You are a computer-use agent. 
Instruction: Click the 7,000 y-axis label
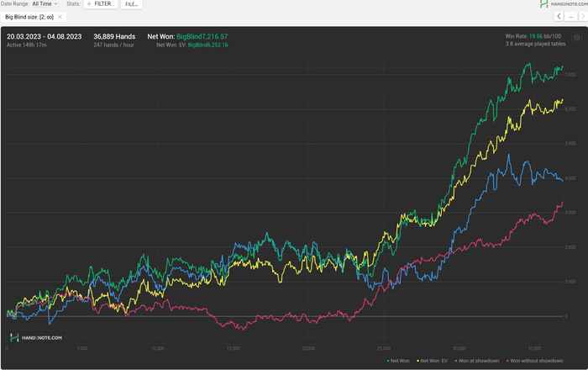click(x=570, y=75)
